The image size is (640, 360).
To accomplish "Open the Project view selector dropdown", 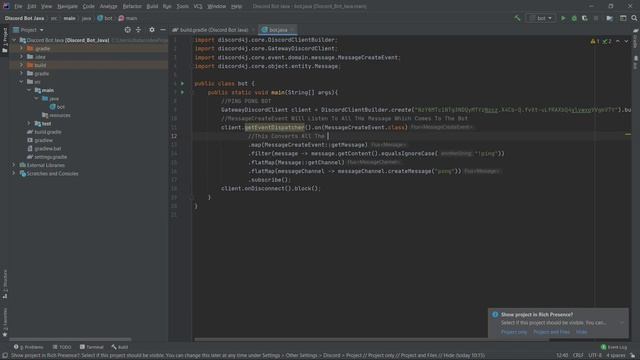I will coord(29,30).
